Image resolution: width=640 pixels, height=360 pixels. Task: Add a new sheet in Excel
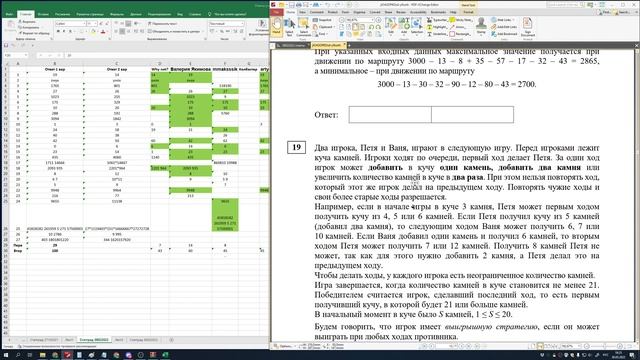[x=171, y=340]
